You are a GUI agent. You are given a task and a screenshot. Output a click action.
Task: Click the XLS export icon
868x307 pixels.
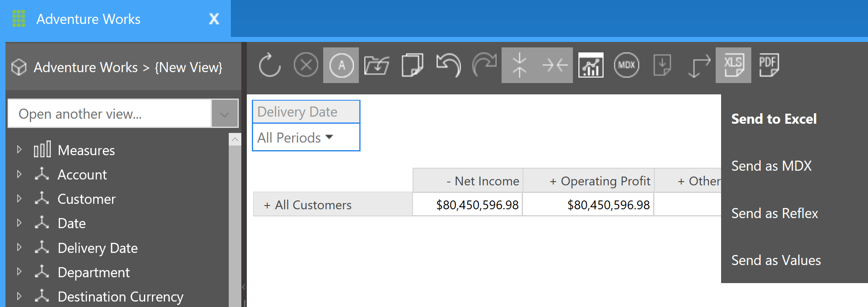click(x=733, y=65)
